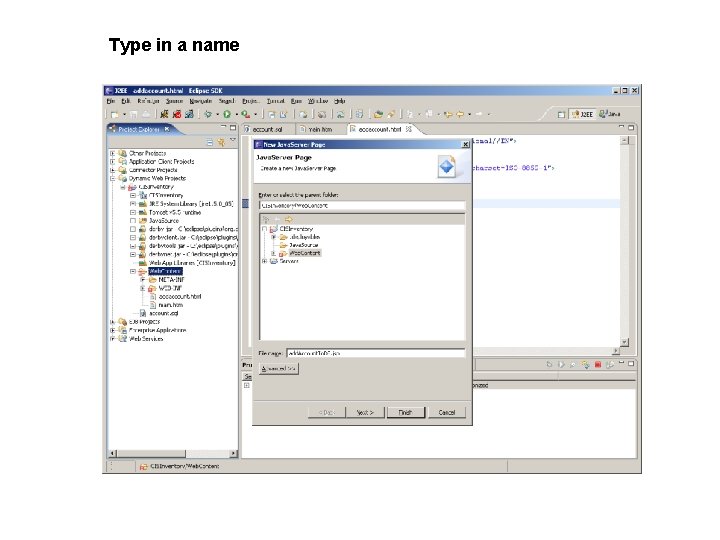Click the yellow forward arrow in the dialog folder toolbar
Viewport: 720px width, 540px height.
point(288,219)
